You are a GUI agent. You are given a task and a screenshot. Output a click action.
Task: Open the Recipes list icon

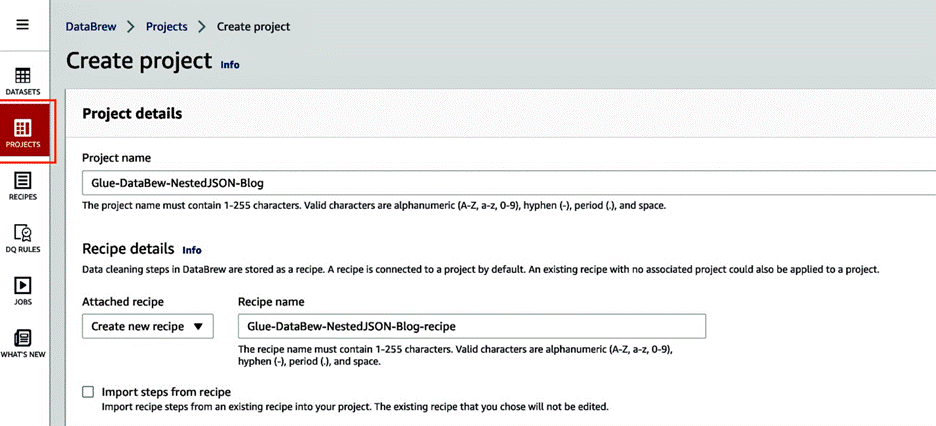coord(23,180)
